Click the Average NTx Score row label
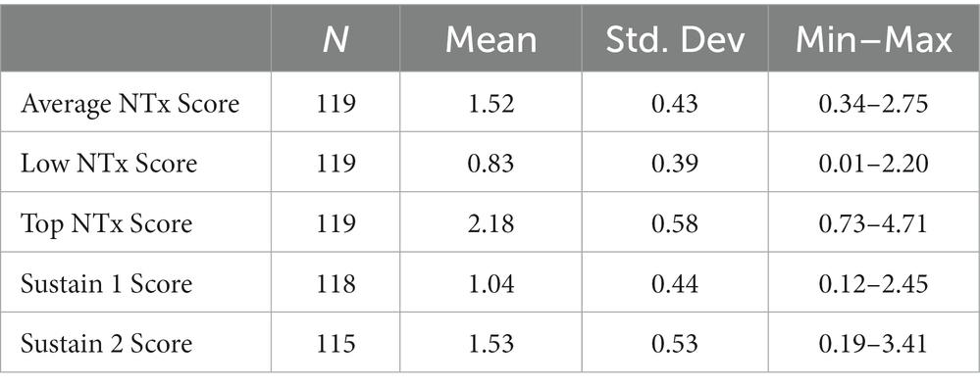Image resolution: width=980 pixels, height=387 pixels. pos(130,104)
